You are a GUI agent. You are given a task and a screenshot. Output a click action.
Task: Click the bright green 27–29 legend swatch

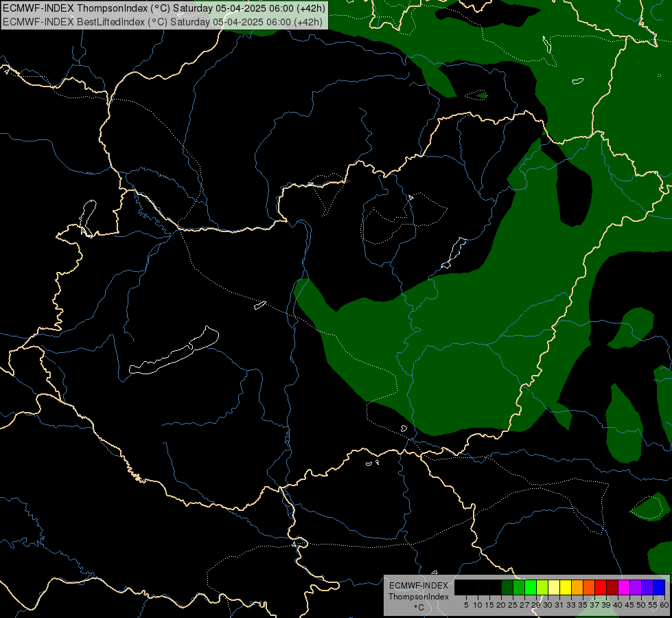pyautogui.click(x=531, y=587)
